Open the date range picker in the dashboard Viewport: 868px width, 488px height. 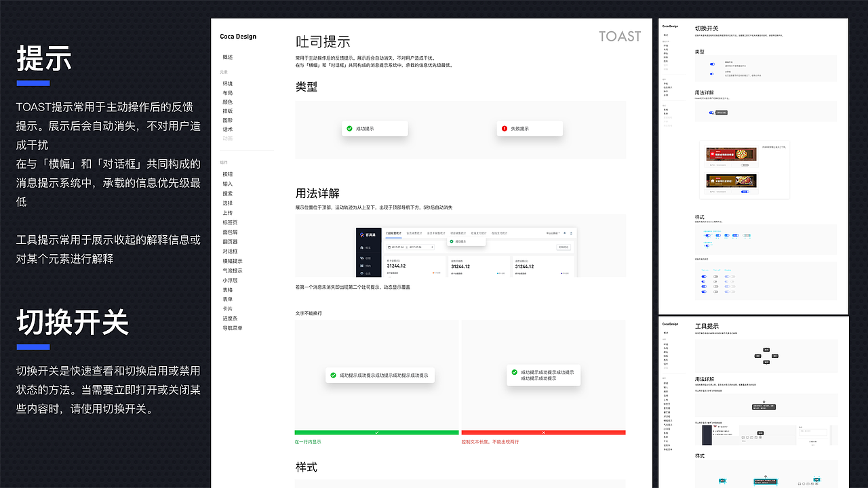point(410,247)
